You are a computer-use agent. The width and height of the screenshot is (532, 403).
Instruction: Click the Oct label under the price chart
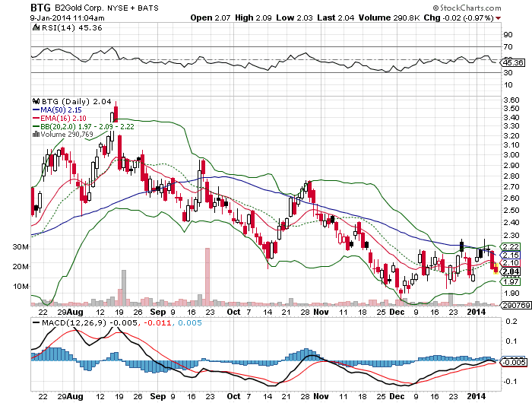(x=234, y=312)
